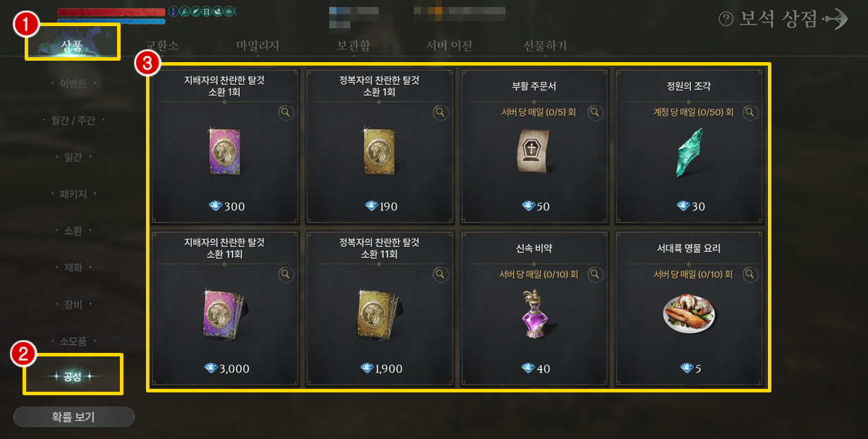Image resolution: width=868 pixels, height=439 pixels.
Task: Switch to the 교환소 tab
Action: click(x=162, y=46)
